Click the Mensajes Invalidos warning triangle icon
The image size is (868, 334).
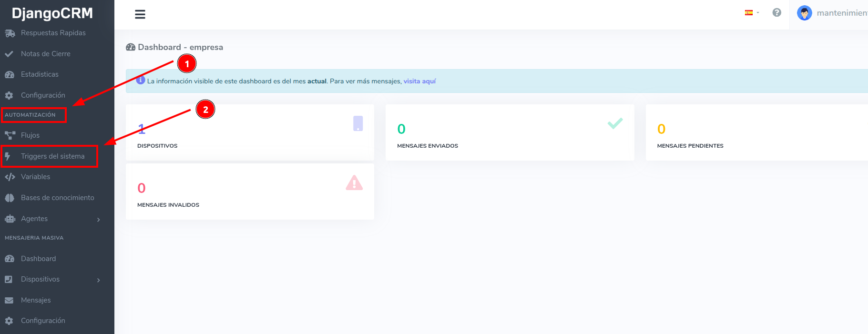point(354,183)
